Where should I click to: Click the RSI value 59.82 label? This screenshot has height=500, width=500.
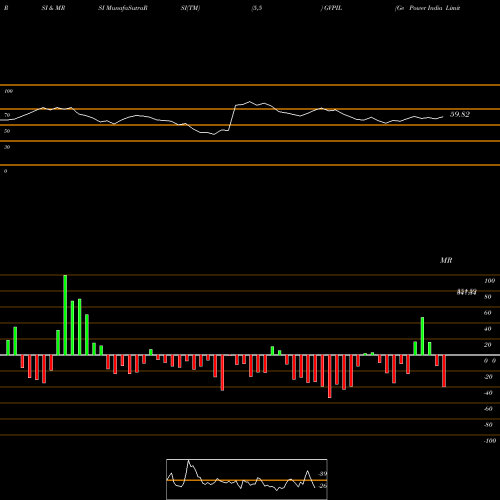pyautogui.click(x=460, y=114)
